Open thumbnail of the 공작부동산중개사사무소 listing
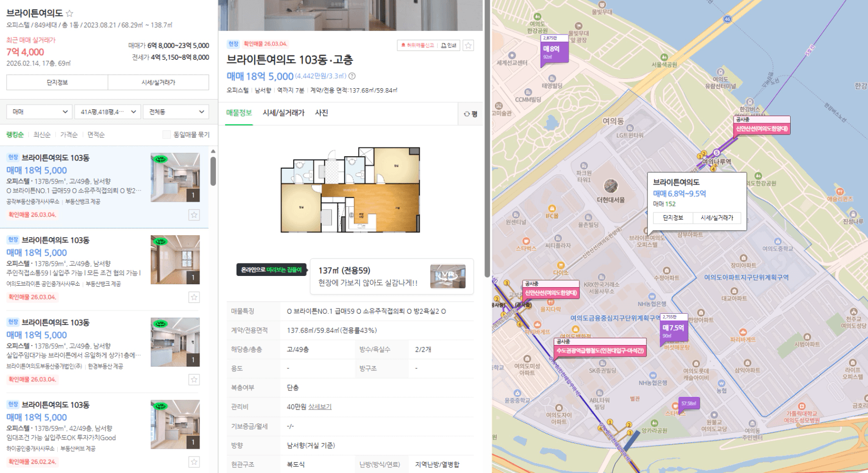Screen dimensions: 868x473 [x=175, y=177]
